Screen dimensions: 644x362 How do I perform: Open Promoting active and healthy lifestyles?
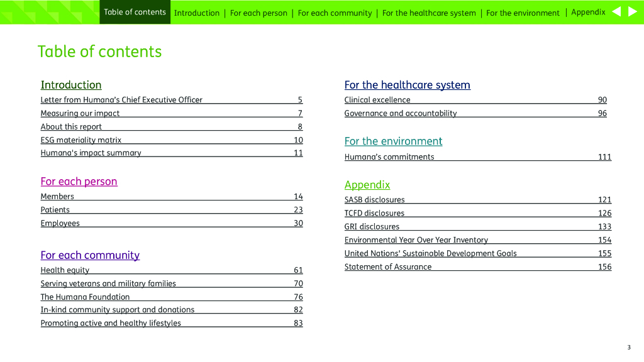[x=172, y=323]
